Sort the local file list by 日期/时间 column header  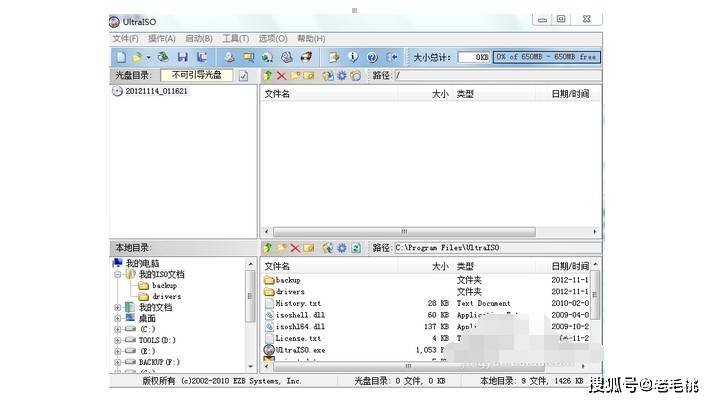(x=570, y=266)
